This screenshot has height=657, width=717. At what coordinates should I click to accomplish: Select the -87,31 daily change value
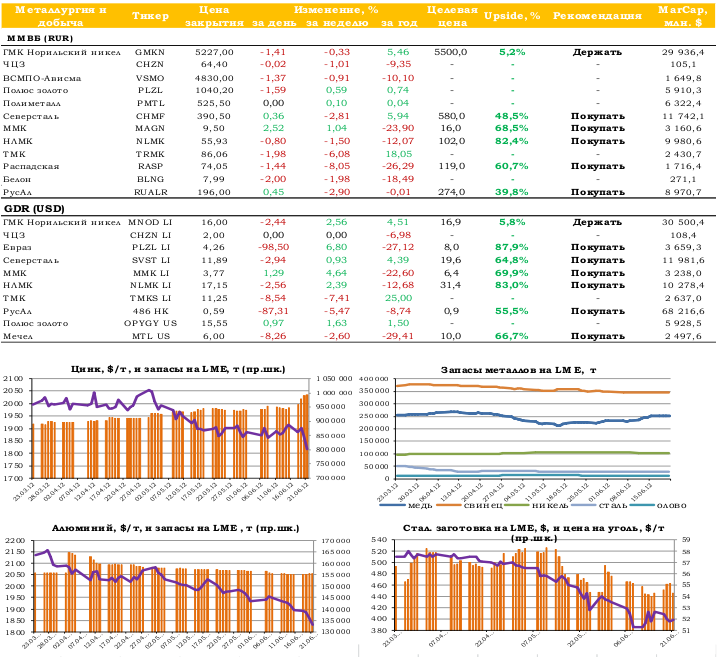tap(273, 311)
